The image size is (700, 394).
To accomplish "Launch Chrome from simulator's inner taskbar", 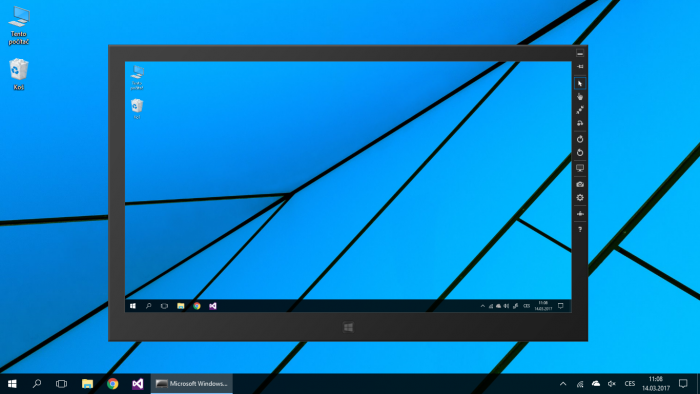I will 197,306.
